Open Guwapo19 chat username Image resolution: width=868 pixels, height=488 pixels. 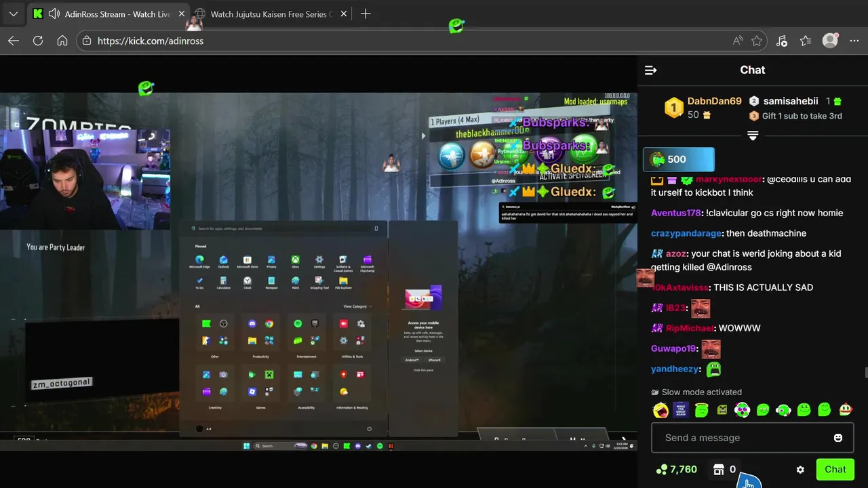coord(673,348)
